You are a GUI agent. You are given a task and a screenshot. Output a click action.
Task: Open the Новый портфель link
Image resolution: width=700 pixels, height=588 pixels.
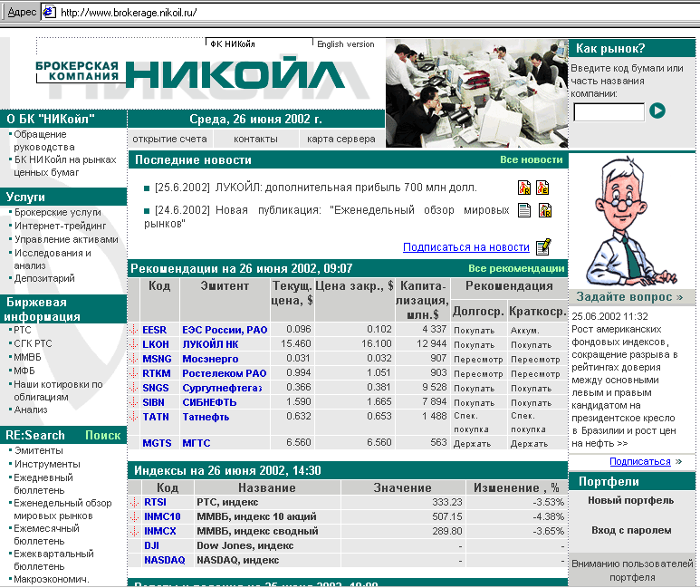point(631,500)
